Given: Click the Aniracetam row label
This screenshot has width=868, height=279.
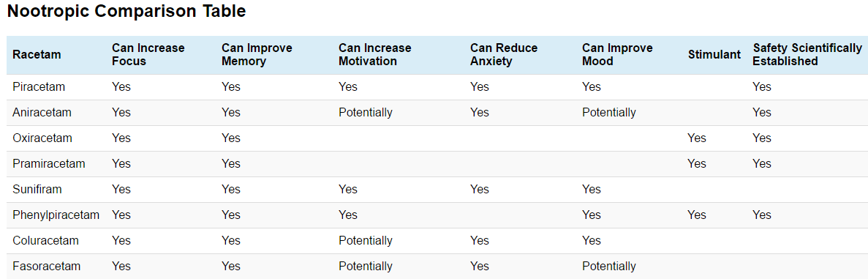Looking at the screenshot, I should point(42,112).
